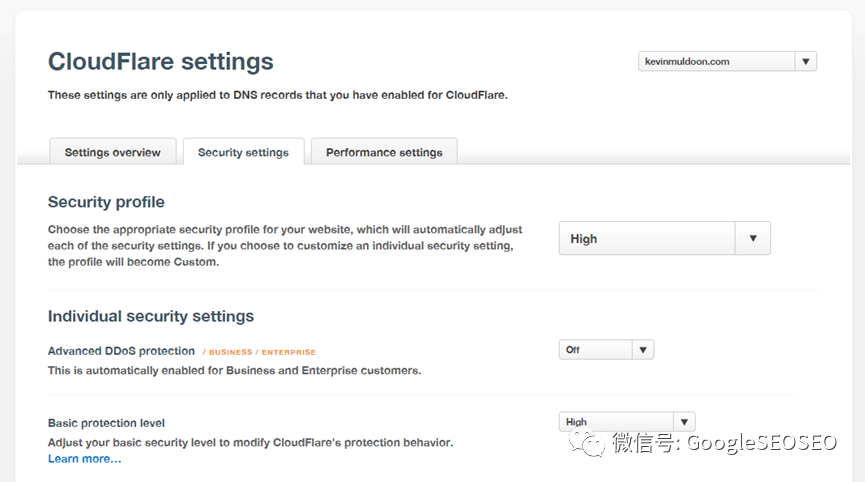The height and width of the screenshot is (482, 865).
Task: Click the Security profile section heading
Action: (106, 202)
